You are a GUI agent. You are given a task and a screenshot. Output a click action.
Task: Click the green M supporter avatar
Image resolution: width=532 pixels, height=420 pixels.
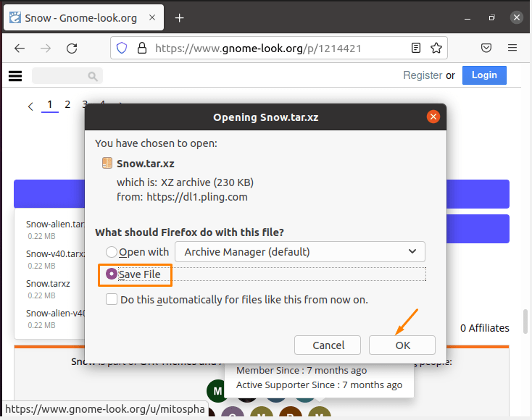[x=217, y=391]
